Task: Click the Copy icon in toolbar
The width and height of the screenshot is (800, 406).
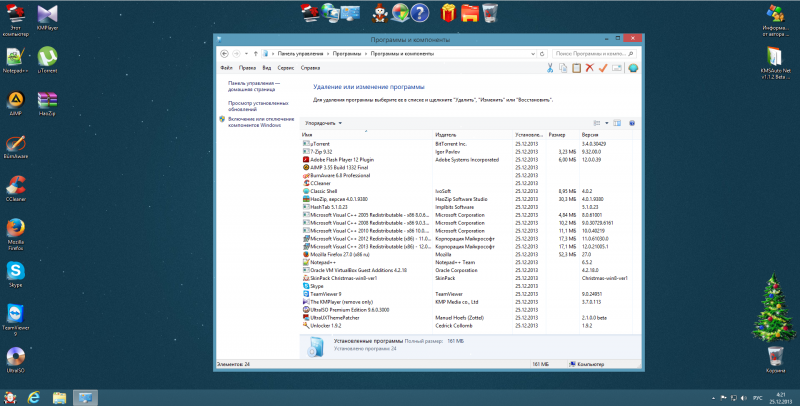Action: [x=563, y=68]
